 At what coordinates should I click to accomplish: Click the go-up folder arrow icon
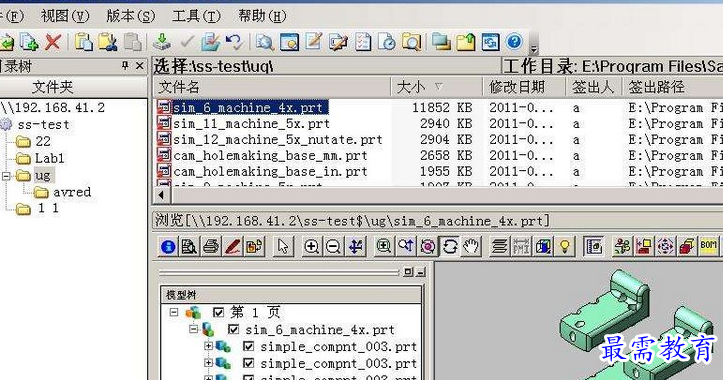tap(466, 42)
